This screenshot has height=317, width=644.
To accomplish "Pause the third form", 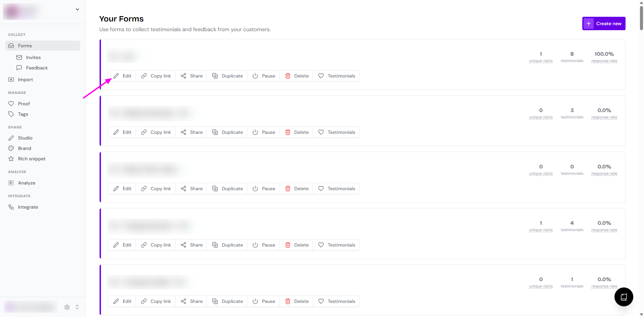I will (x=264, y=189).
